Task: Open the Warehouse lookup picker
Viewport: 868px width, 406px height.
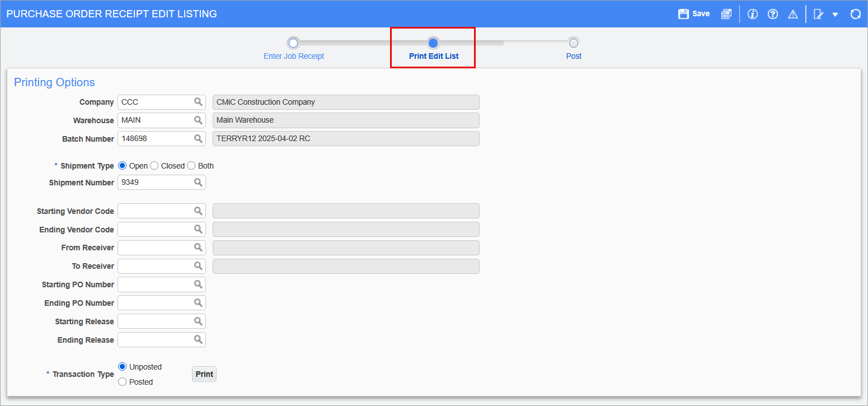Action: tap(199, 120)
